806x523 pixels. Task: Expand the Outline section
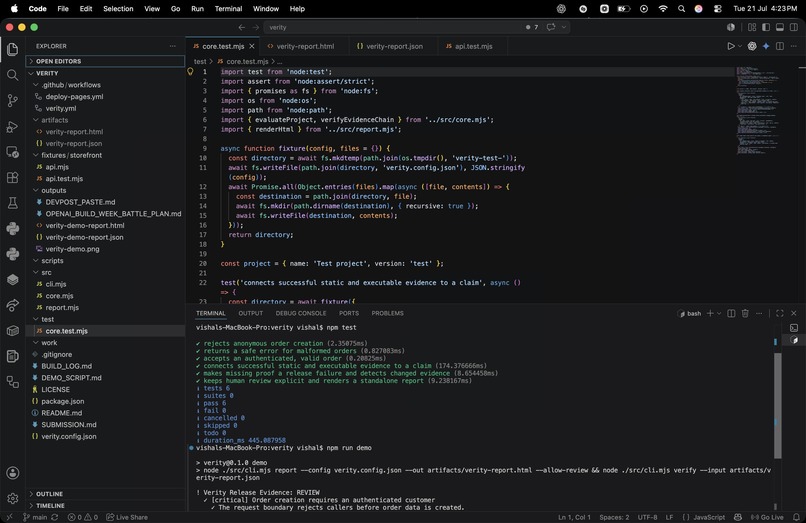pos(105,494)
